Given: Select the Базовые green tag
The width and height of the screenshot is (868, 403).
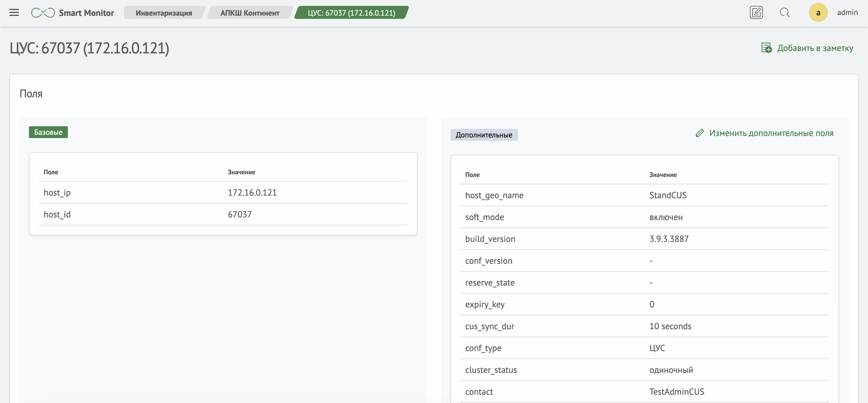Looking at the screenshot, I should coord(48,132).
